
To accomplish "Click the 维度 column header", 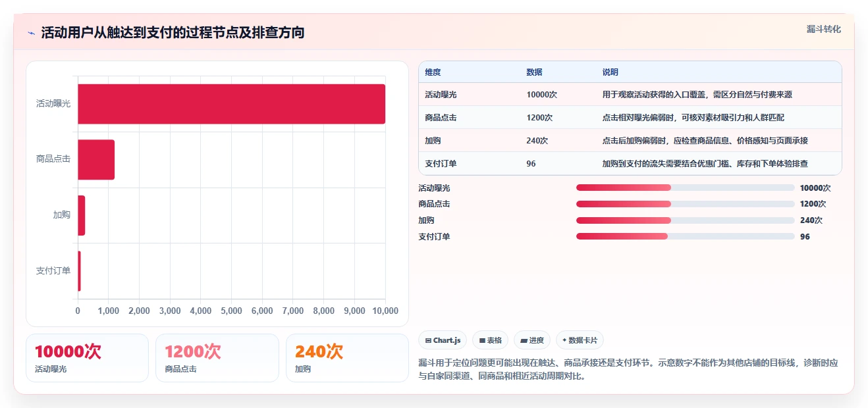I will pos(433,72).
